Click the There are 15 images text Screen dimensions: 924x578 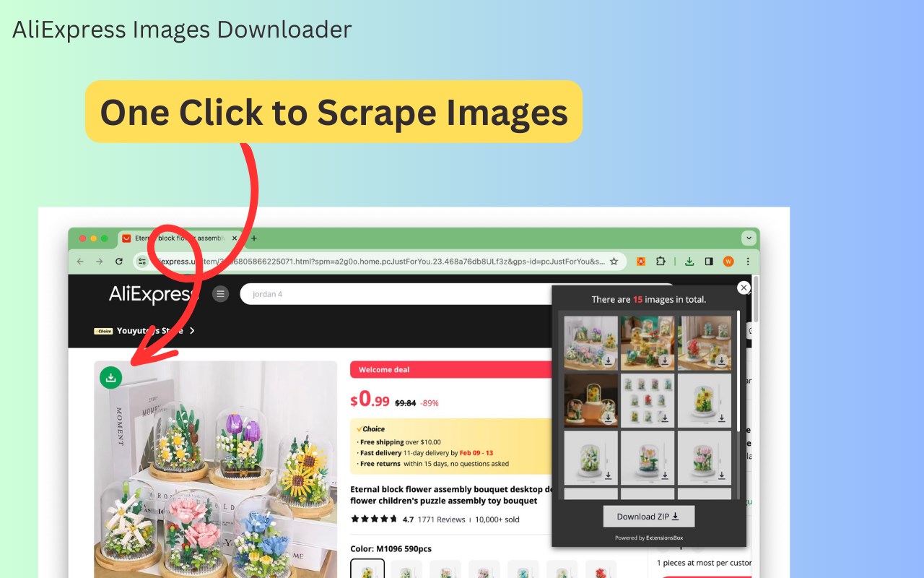(x=649, y=299)
